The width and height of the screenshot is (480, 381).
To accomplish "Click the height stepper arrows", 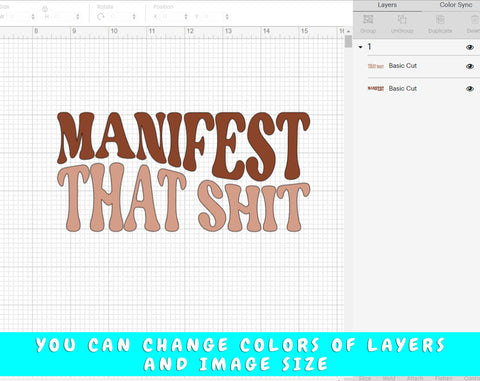I will (x=77, y=16).
